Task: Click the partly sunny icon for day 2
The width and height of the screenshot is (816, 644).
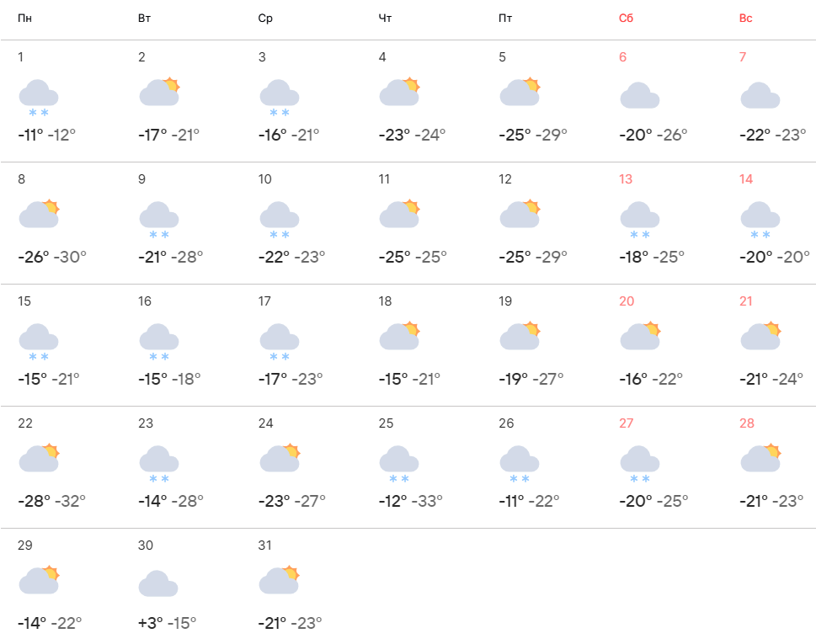Action: [x=159, y=92]
